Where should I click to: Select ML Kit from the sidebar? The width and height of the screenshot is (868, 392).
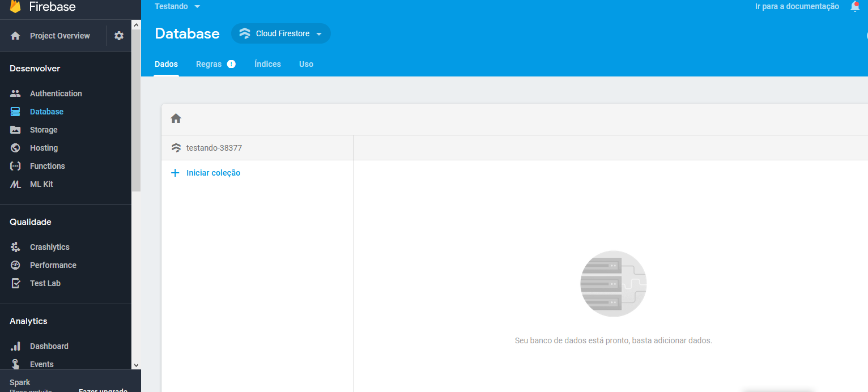[x=41, y=184]
